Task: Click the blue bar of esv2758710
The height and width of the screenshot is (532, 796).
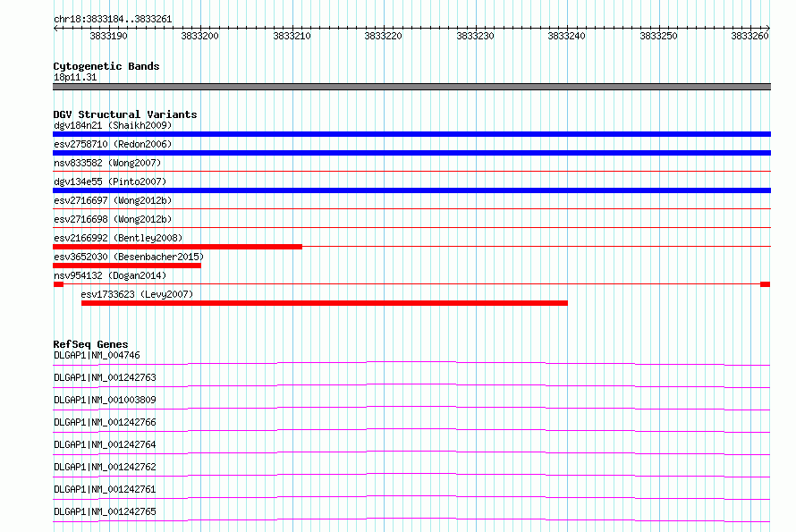Action: (411, 153)
